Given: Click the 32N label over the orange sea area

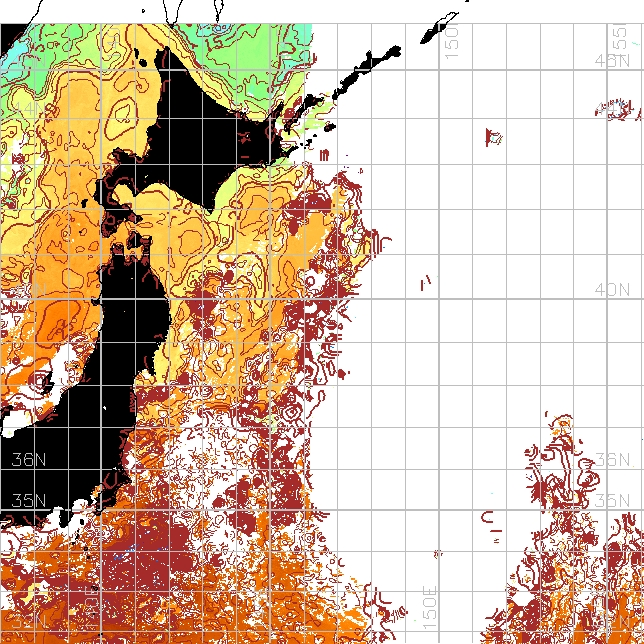Looking at the screenshot, I should (x=29, y=621).
